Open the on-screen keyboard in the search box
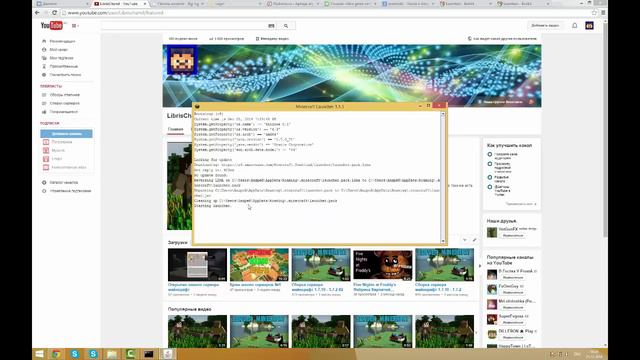Viewport: 640px width, 360px height. pos(271,26)
